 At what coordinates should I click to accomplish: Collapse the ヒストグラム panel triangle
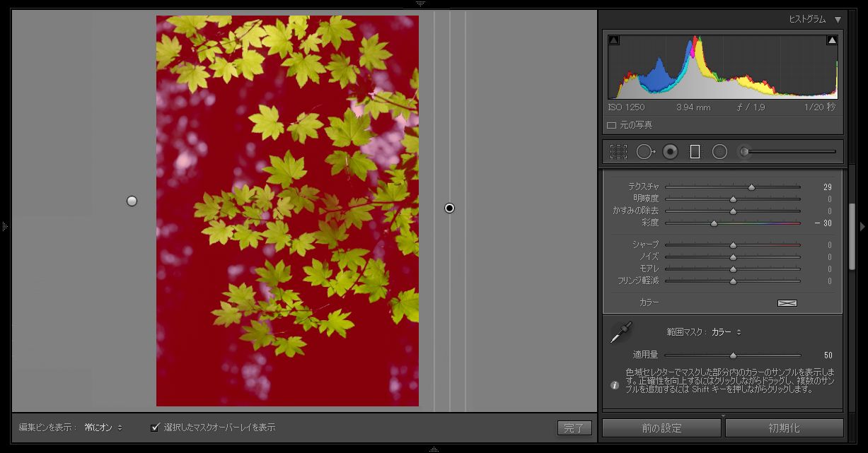[838, 20]
